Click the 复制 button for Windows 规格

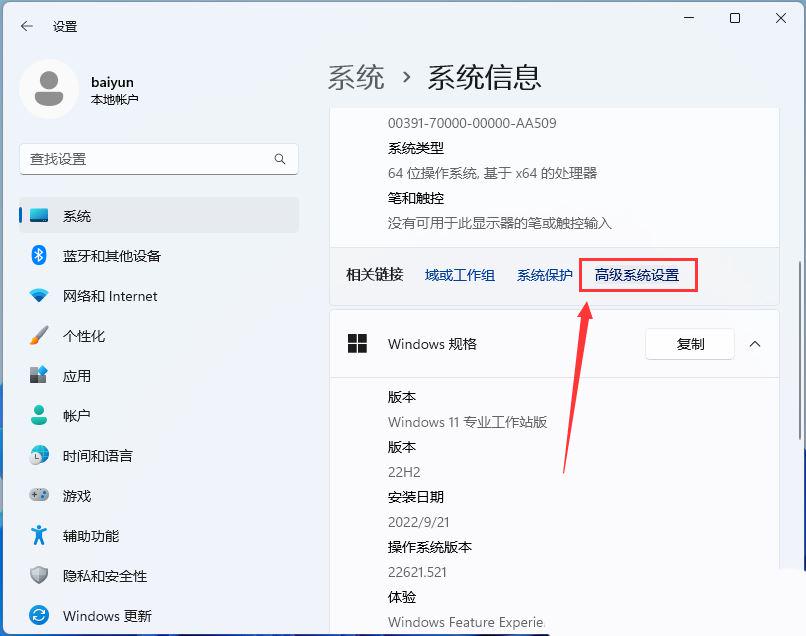[690, 344]
